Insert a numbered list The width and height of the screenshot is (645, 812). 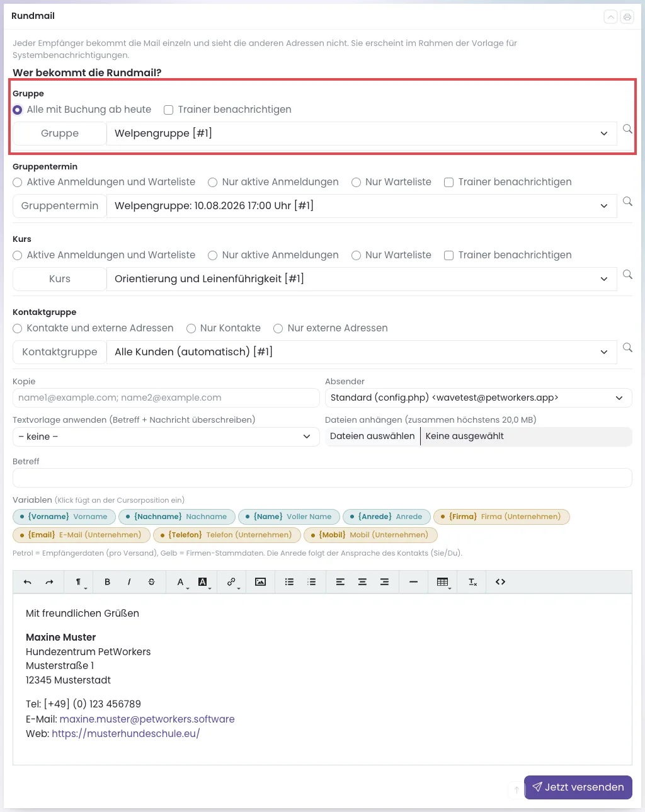pyautogui.click(x=311, y=582)
